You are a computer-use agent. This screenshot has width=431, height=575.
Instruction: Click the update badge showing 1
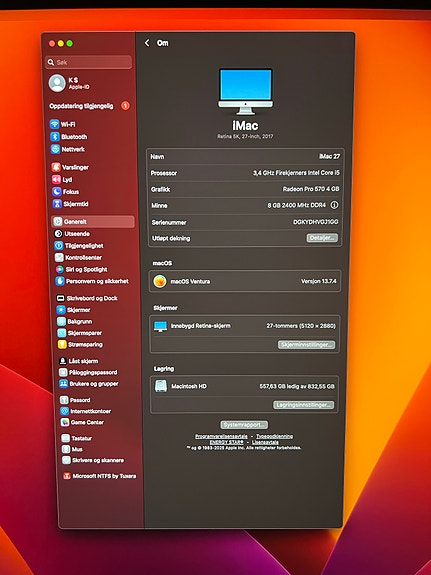pos(125,106)
